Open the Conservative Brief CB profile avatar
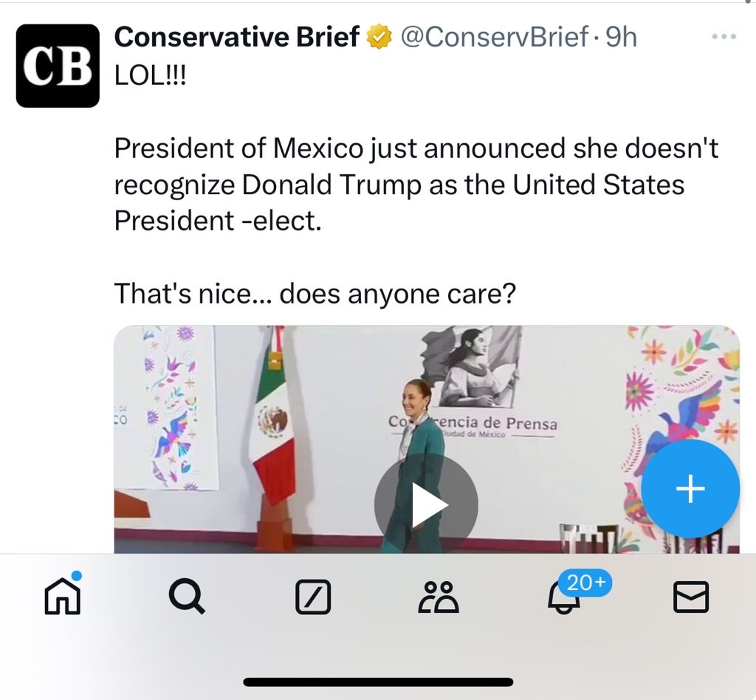 [x=58, y=66]
